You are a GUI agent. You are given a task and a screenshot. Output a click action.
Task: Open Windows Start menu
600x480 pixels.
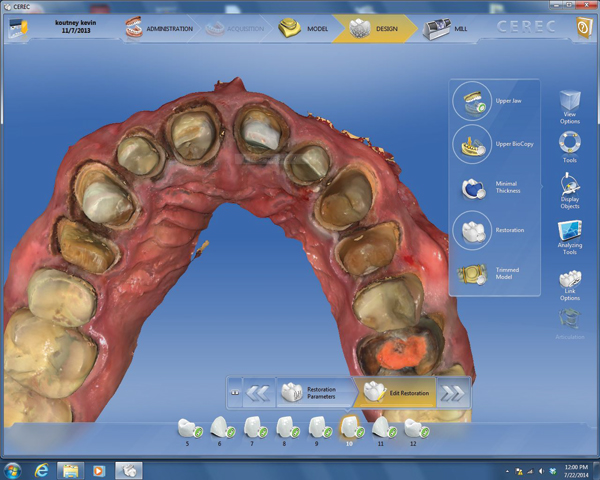click(x=13, y=469)
